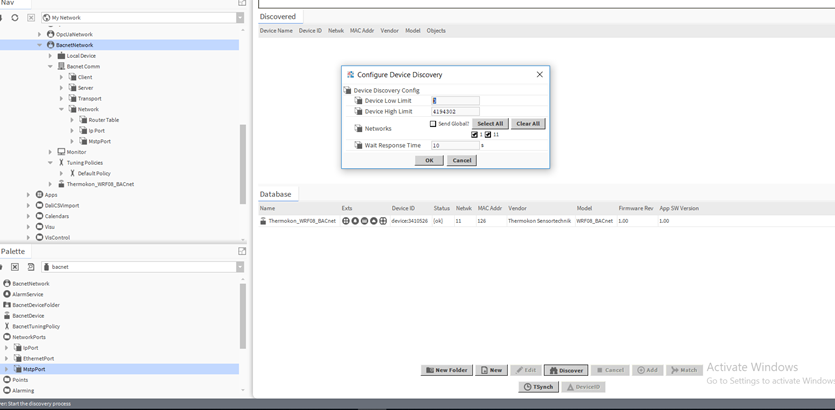Expand the DaliCSVimport node in the Nav tree

(29, 206)
